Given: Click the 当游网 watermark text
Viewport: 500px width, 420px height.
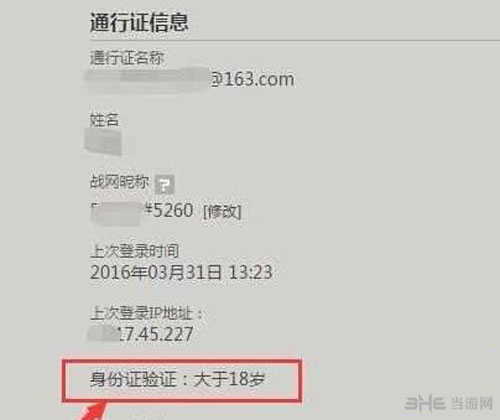Looking at the screenshot, I should (x=471, y=403).
